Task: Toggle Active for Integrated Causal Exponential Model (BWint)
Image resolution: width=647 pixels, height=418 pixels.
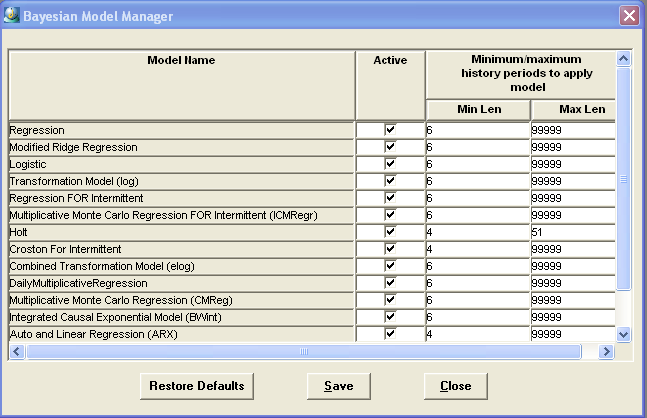Action: click(390, 317)
